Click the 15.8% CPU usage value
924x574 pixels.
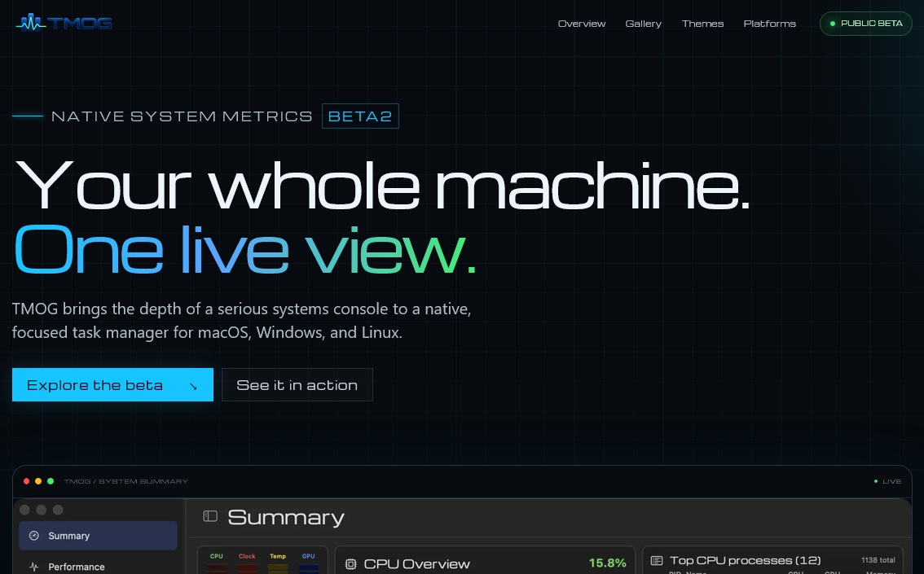pyautogui.click(x=608, y=563)
